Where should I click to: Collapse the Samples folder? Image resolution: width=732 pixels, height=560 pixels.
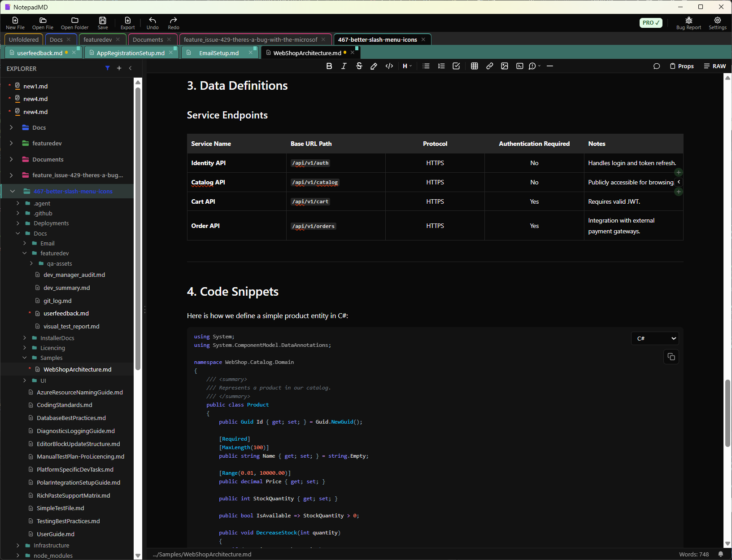25,358
